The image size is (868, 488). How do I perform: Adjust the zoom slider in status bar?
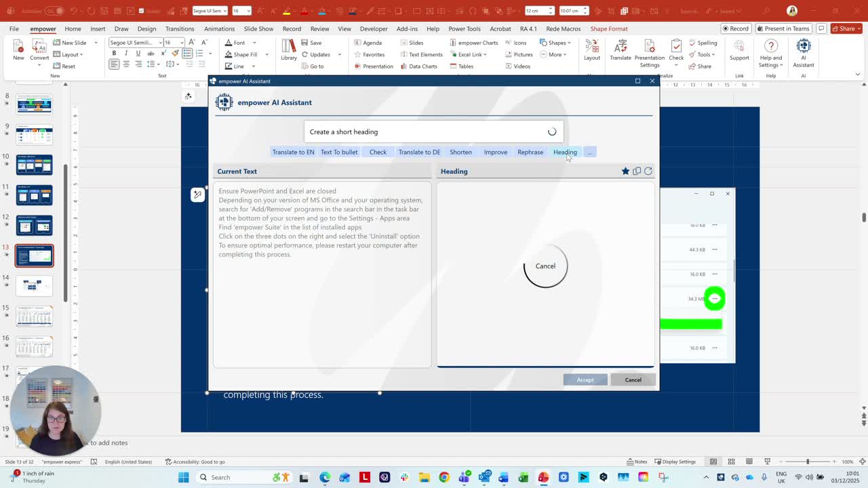pyautogui.click(x=807, y=462)
